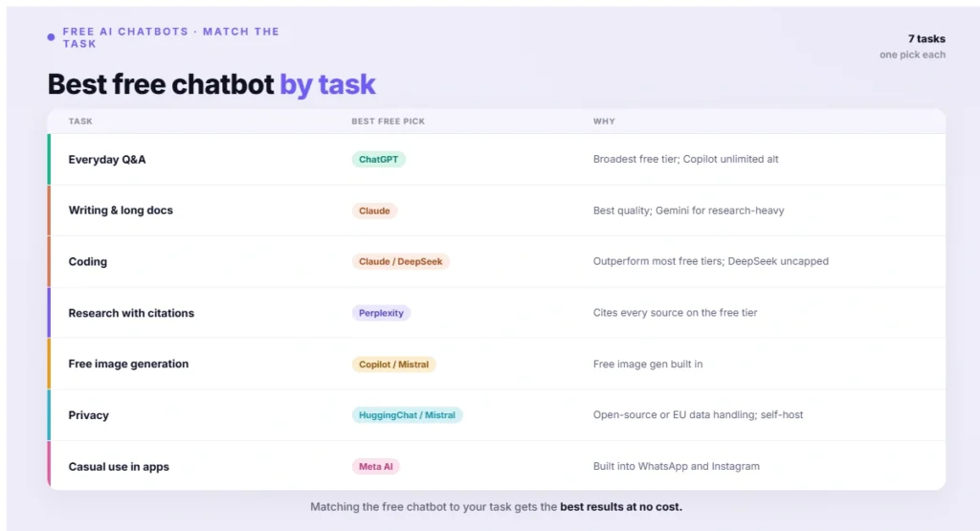Viewport: 980px width, 531px height.
Task: Click the Perplexity badge
Action: (x=381, y=313)
